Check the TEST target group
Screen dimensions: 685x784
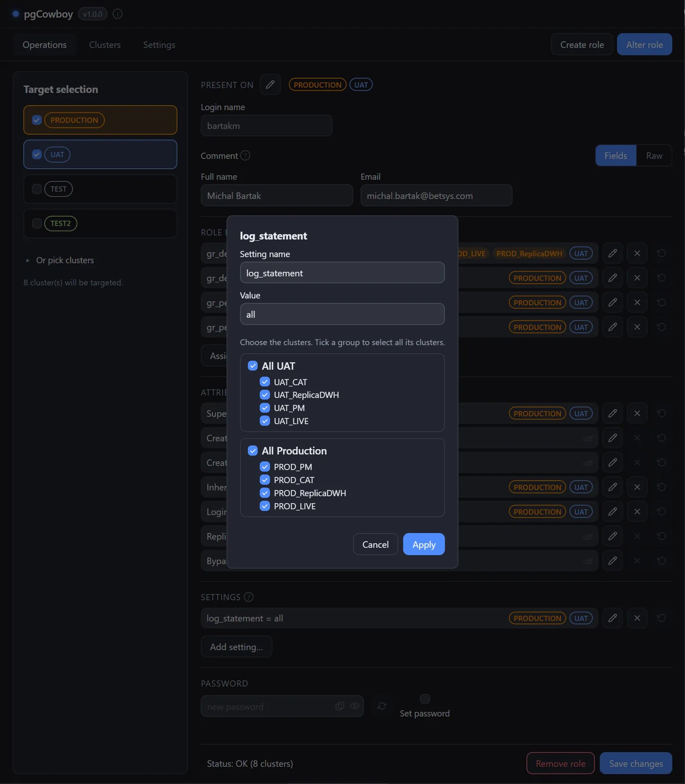point(37,189)
